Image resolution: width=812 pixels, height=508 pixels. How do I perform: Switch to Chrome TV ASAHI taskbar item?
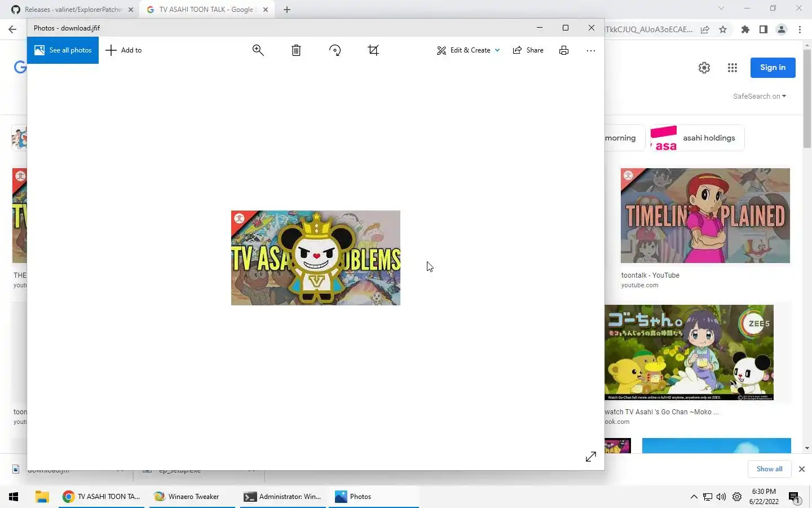point(101,497)
